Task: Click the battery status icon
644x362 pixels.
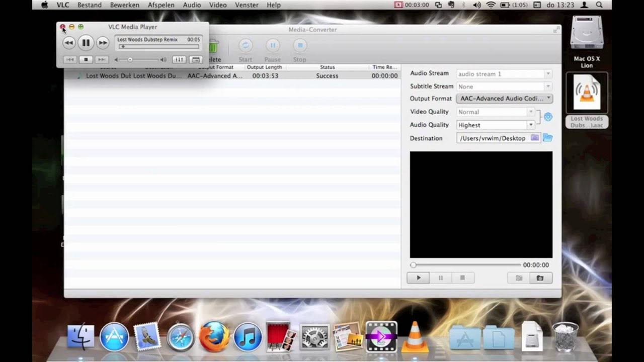Action: point(505,5)
